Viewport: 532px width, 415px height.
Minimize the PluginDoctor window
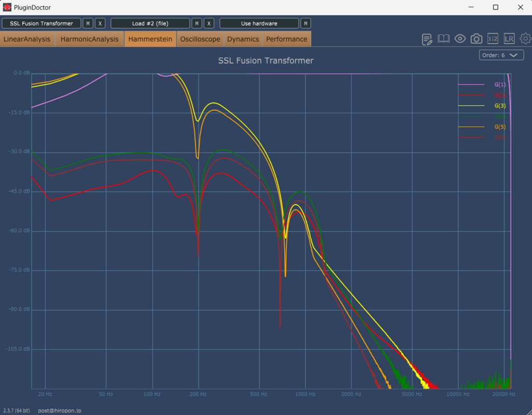pyautogui.click(x=471, y=7)
